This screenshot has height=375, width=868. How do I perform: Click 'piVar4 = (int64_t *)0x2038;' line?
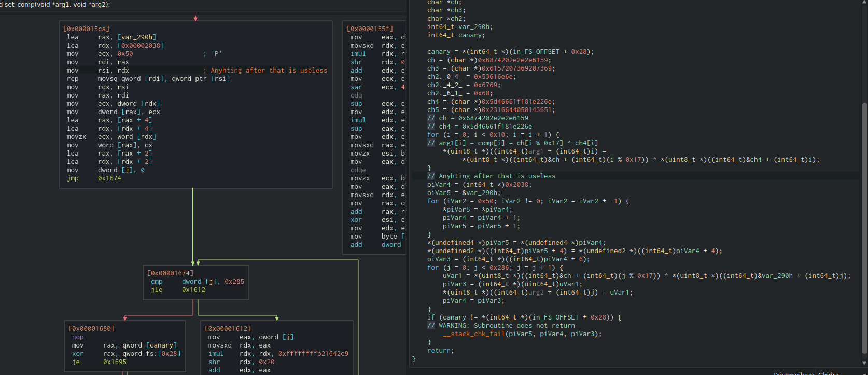480,185
